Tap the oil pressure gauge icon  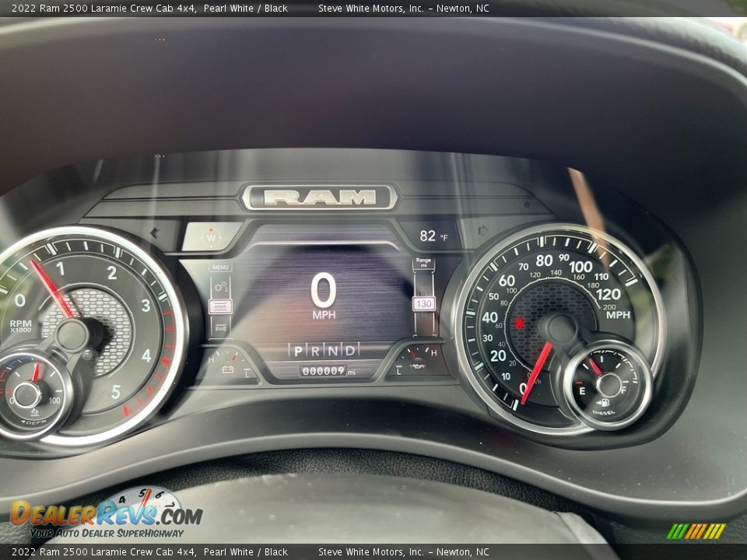[417, 366]
